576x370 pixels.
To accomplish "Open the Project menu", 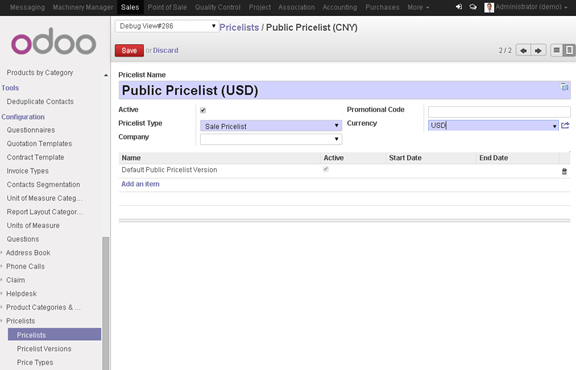I will point(260,7).
